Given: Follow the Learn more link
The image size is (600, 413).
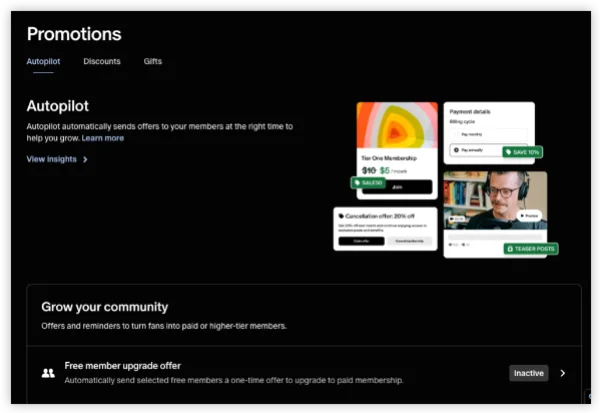Looking at the screenshot, I should [x=103, y=138].
